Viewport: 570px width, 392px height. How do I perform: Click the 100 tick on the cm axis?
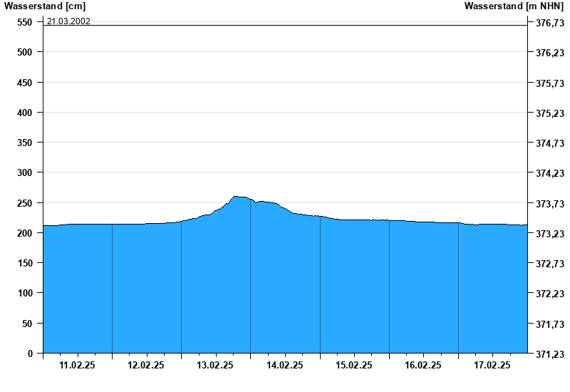click(25, 294)
